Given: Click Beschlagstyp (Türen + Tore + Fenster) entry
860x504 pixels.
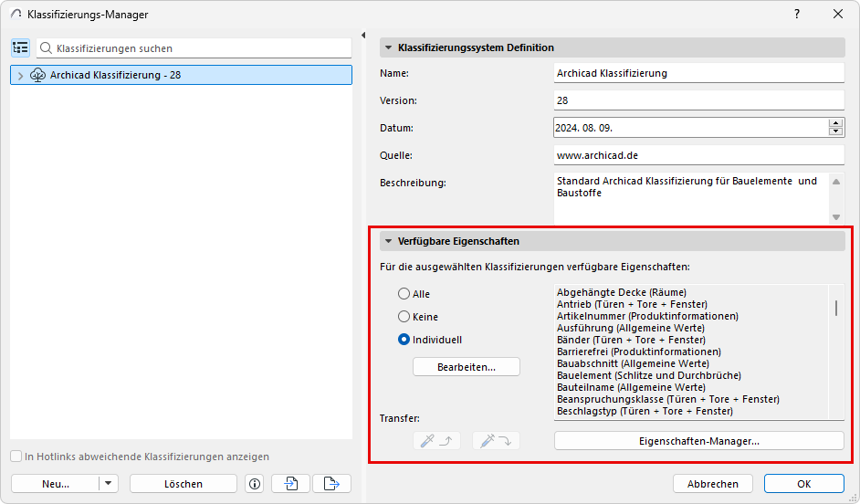Looking at the screenshot, I should click(645, 411).
